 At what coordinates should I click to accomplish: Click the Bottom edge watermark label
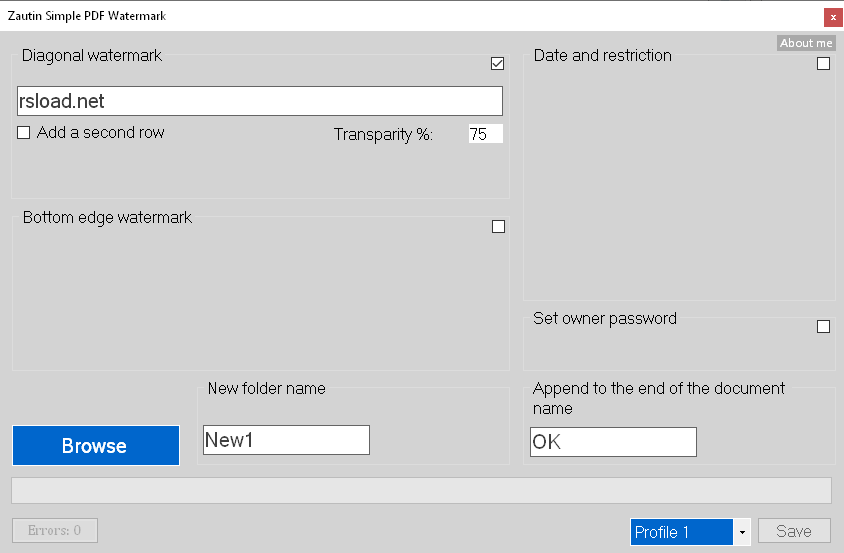tap(107, 217)
